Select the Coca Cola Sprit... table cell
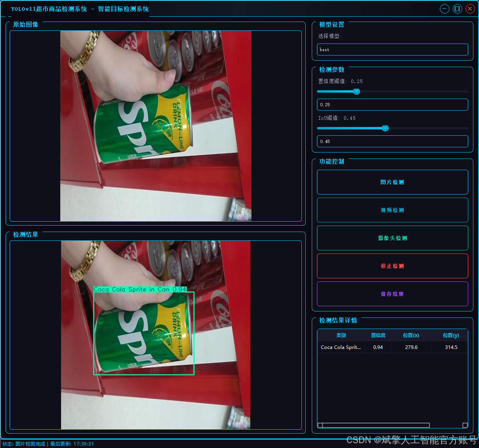The height and width of the screenshot is (448, 479). click(x=341, y=347)
